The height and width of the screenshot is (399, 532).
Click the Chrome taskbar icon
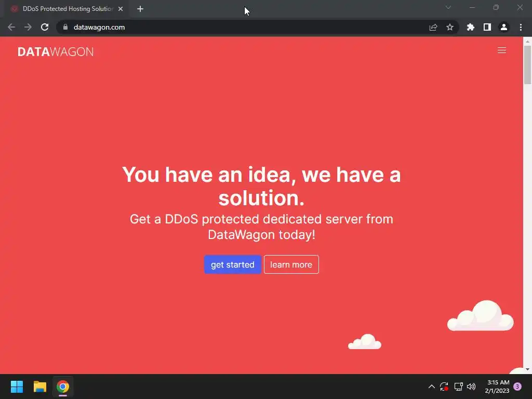coord(63,387)
